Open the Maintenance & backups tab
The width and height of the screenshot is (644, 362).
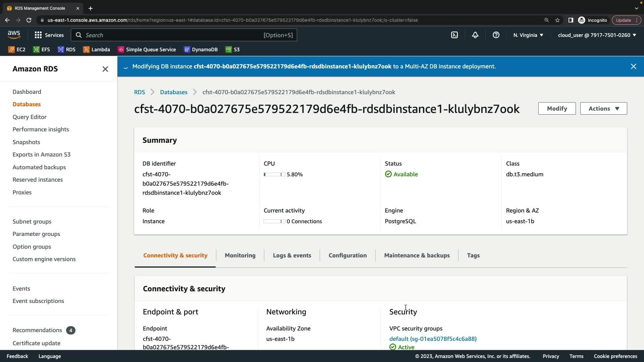pyautogui.click(x=417, y=255)
